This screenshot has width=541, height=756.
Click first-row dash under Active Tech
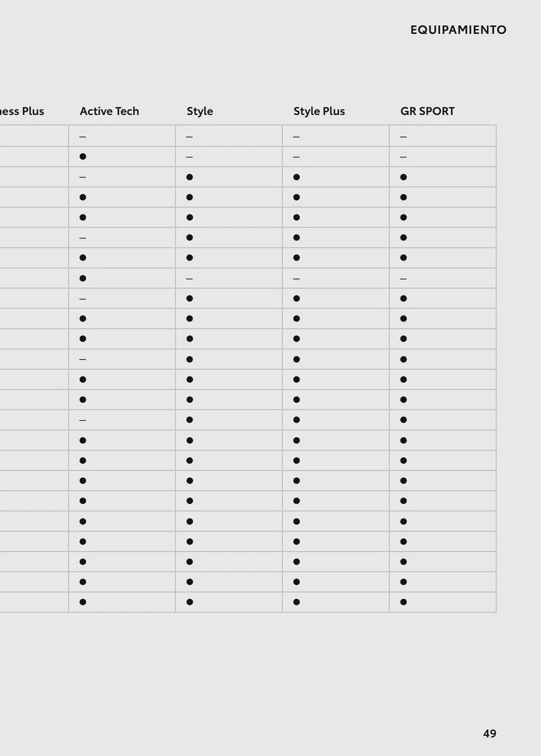click(x=83, y=136)
